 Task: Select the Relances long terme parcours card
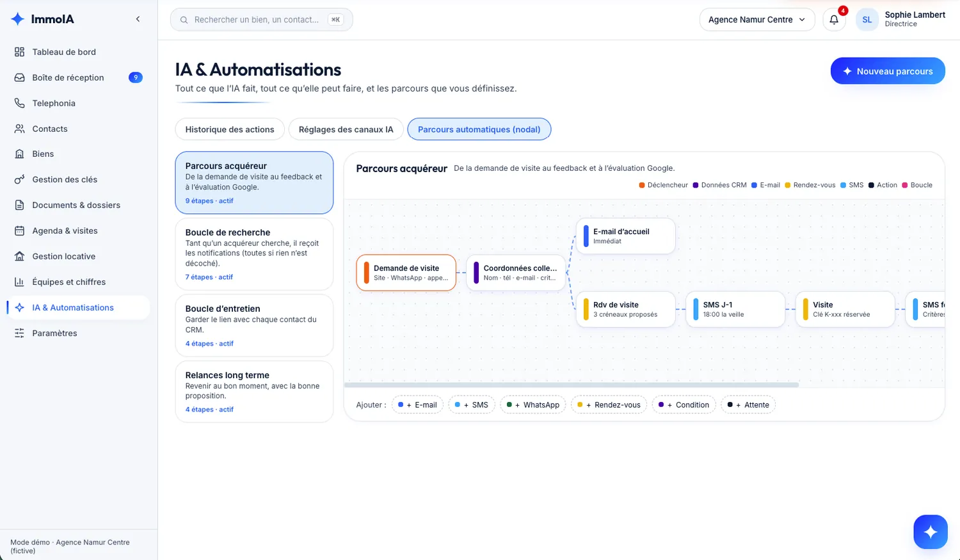click(x=254, y=392)
